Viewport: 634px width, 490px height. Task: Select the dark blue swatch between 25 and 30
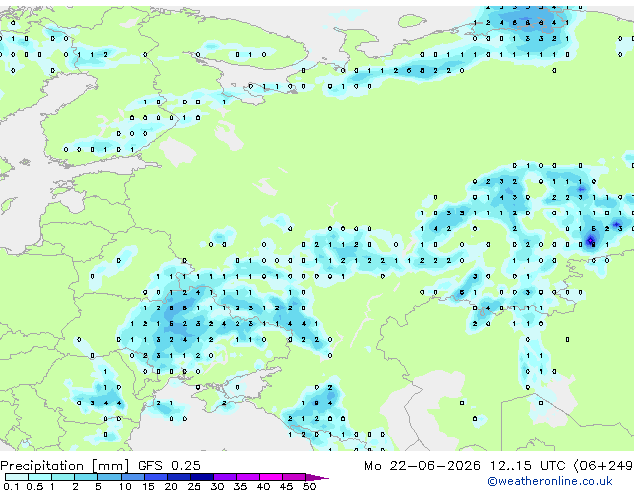tap(202, 477)
